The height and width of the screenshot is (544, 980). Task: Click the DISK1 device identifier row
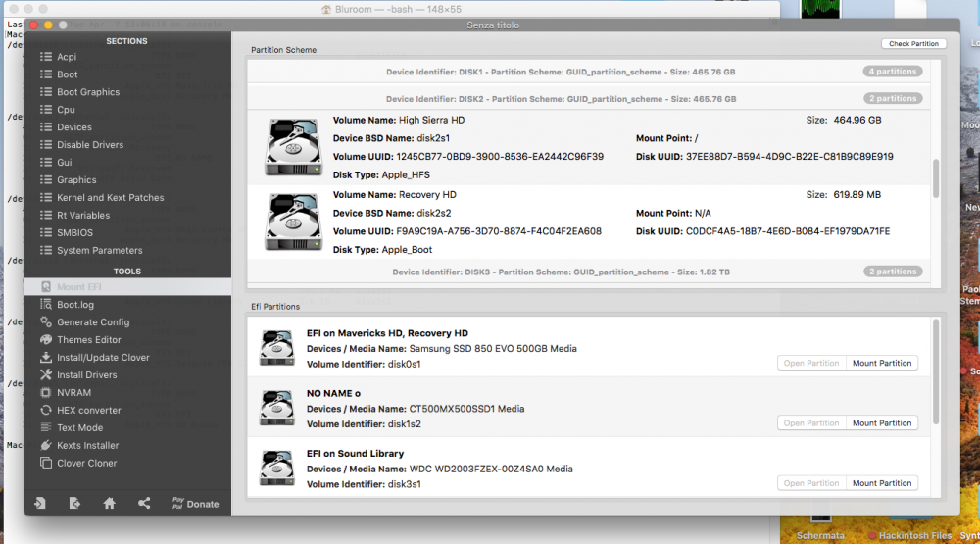coord(588,72)
